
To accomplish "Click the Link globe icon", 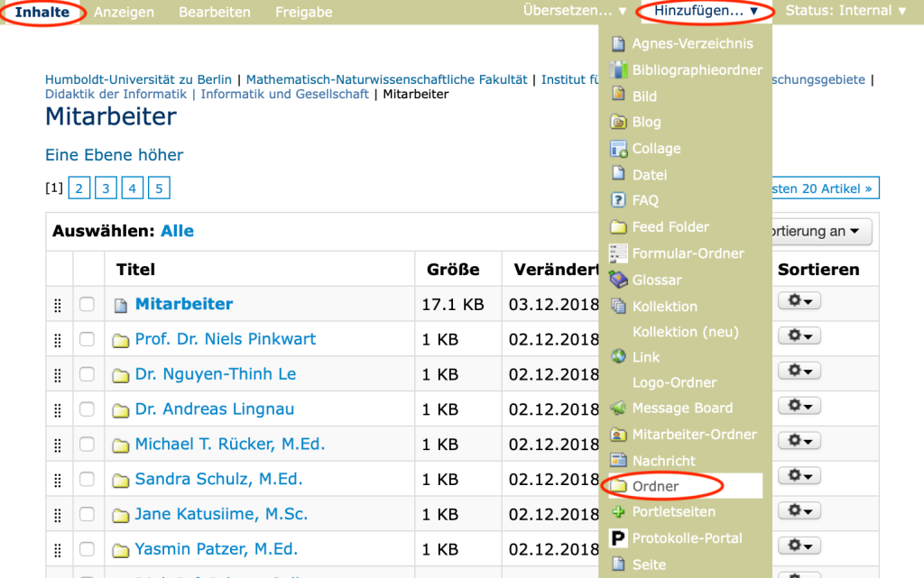I will coord(618,357).
